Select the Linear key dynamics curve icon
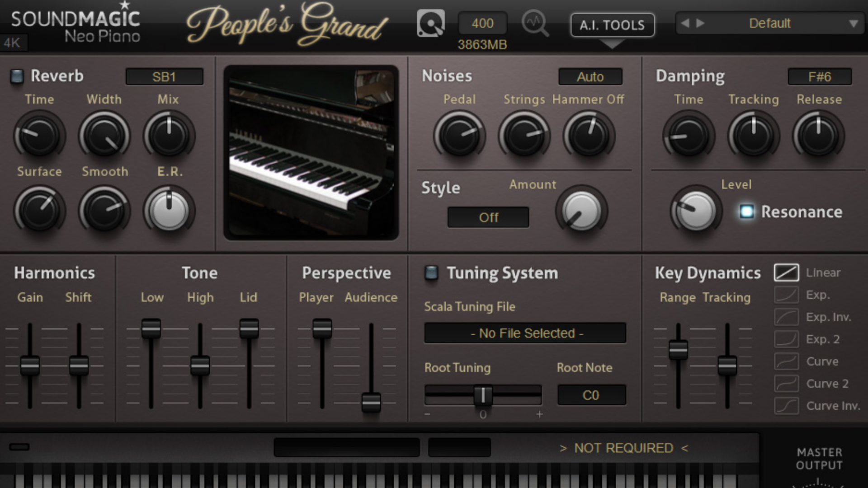The image size is (868, 488). pyautogui.click(x=786, y=272)
